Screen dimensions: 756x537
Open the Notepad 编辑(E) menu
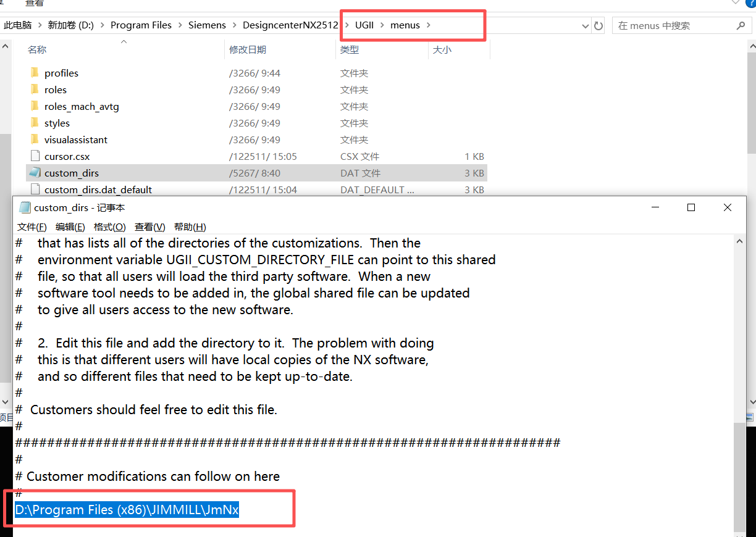70,227
